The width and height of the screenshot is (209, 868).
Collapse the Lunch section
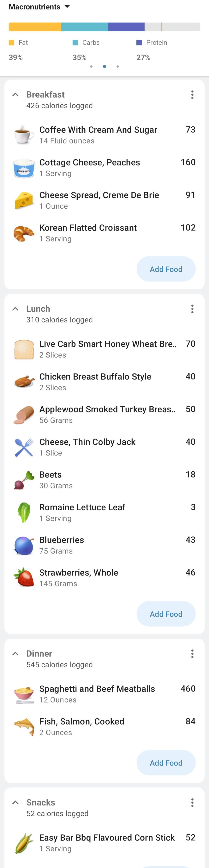coord(15,309)
